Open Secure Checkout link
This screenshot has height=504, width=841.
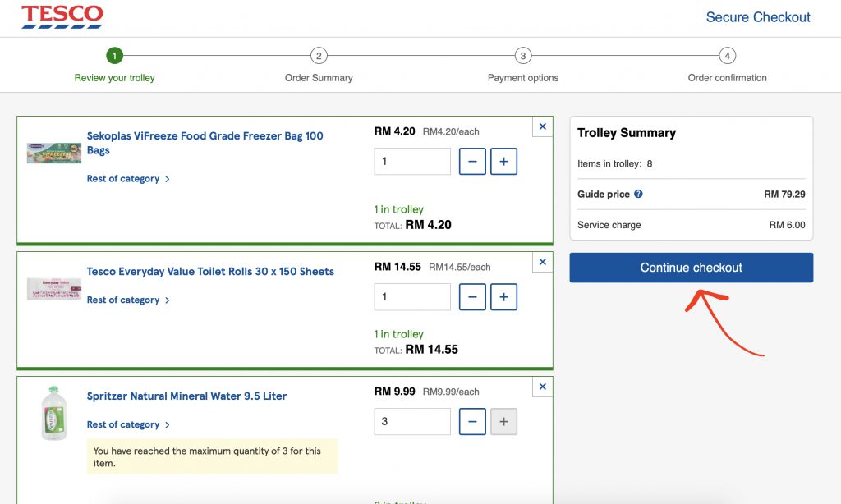[758, 17]
